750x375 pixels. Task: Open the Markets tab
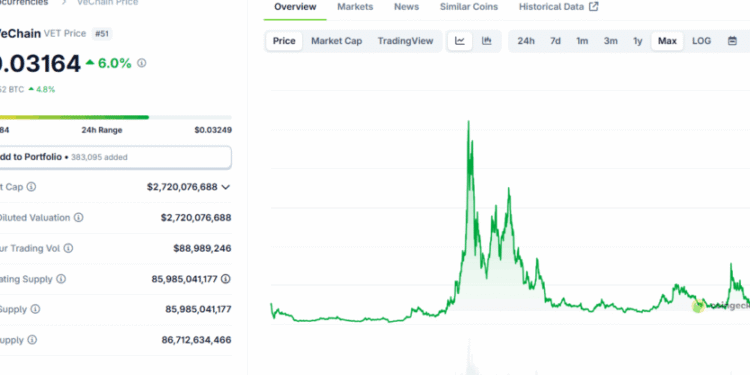point(355,7)
